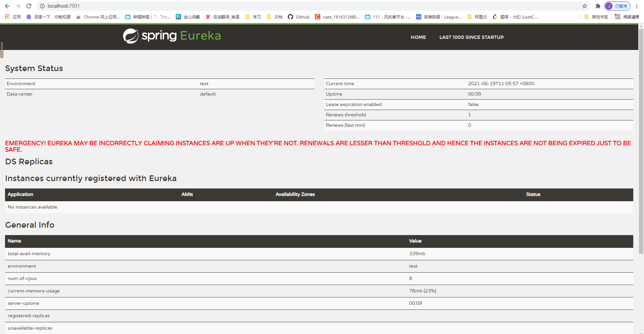The height and width of the screenshot is (334, 644).
Task: Bookmark this page with the star icon
Action: coord(585,6)
